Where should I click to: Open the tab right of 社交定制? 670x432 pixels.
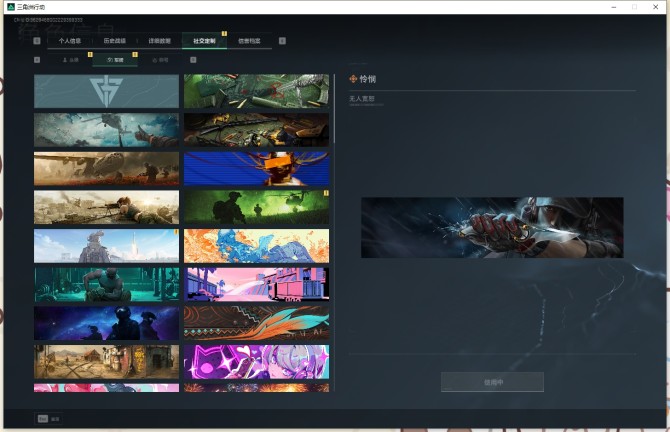tap(249, 41)
